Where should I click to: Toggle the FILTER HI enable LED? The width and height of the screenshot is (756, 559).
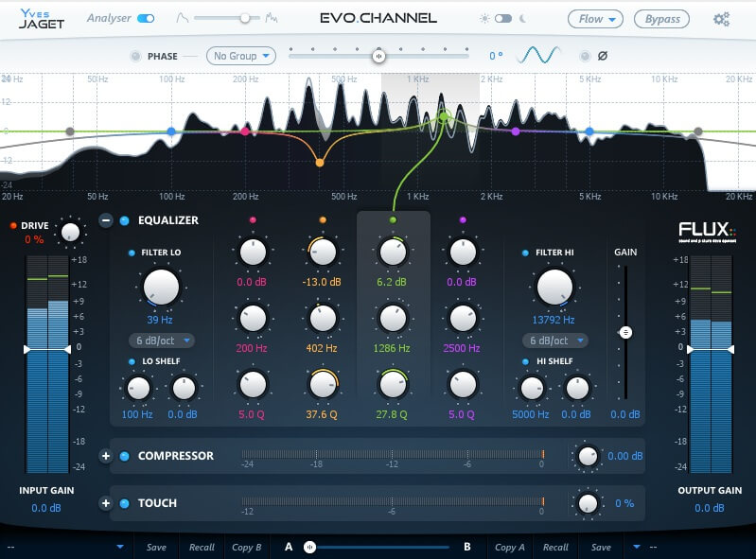tap(525, 253)
